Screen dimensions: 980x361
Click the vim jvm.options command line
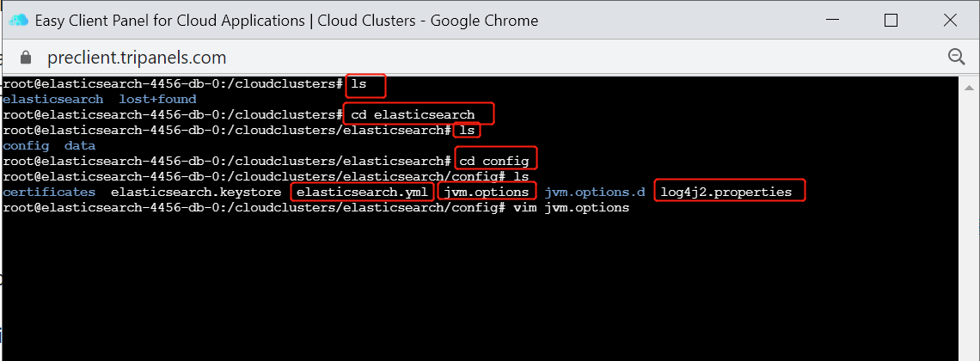(x=572, y=207)
